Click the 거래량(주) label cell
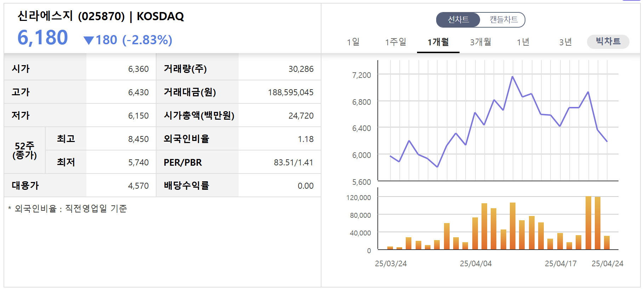Viewport: 644px width, 290px height. click(197, 69)
